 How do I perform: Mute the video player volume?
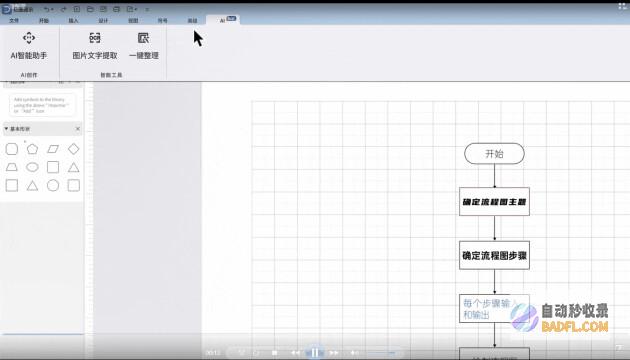point(354,353)
